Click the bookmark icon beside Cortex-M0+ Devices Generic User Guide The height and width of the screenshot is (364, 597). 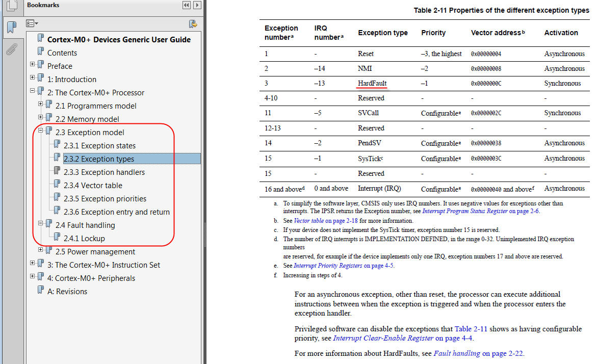pos(41,38)
